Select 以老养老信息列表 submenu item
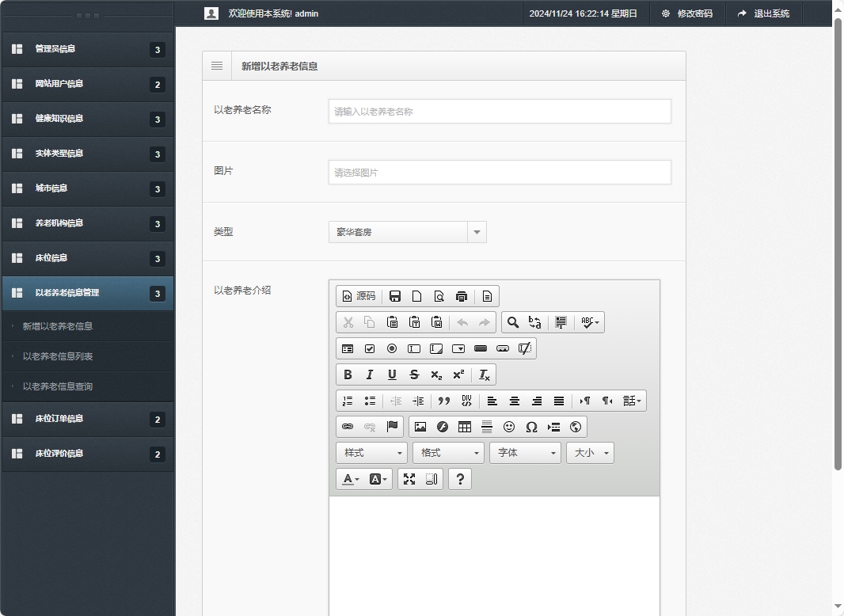The image size is (844, 616). click(x=58, y=356)
